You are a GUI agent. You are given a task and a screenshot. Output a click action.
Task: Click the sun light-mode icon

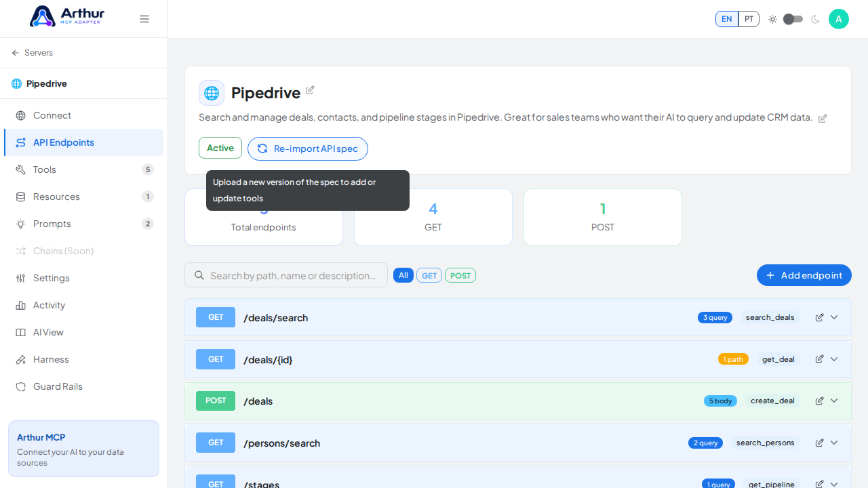[772, 19]
